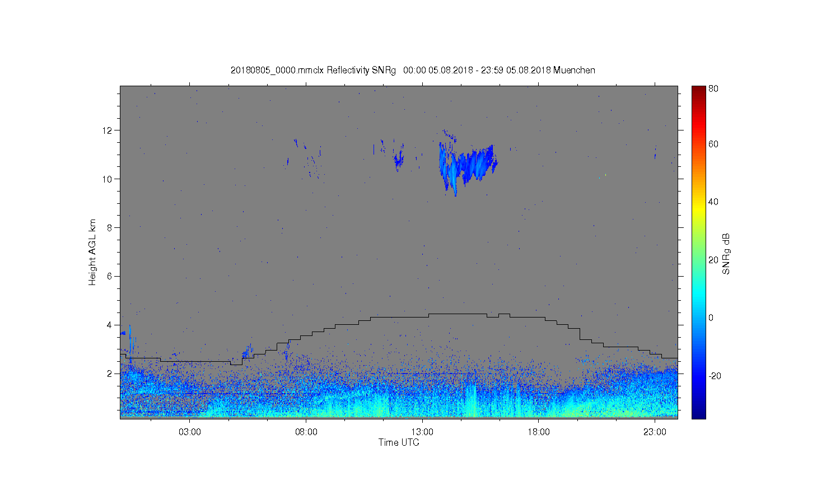Click the plot title '20180805_0000.mmclx Reflectivity SNRg'
The width and height of the screenshot is (840, 504).
pos(313,71)
